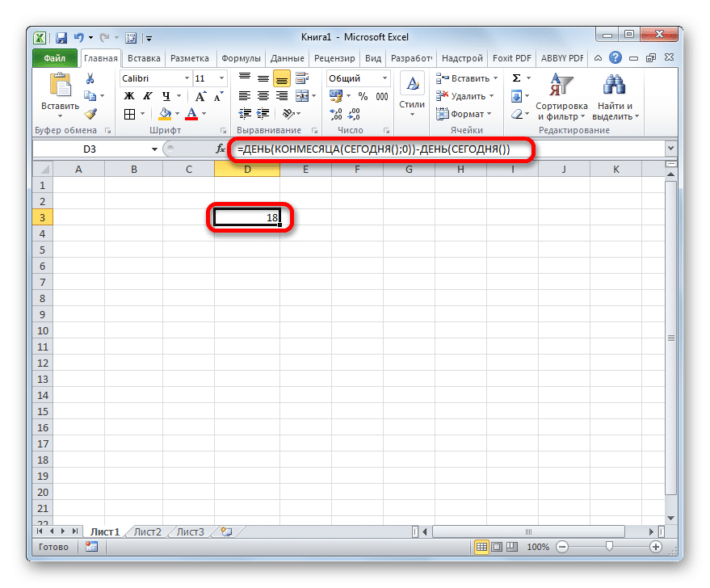Open the Sort and Filter tool

[x=561, y=97]
